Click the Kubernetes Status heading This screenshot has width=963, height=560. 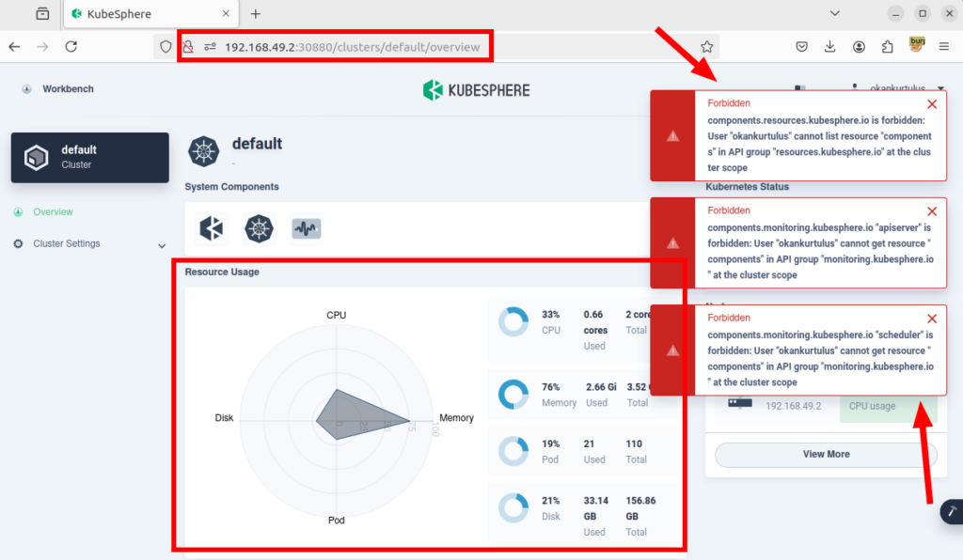click(747, 186)
